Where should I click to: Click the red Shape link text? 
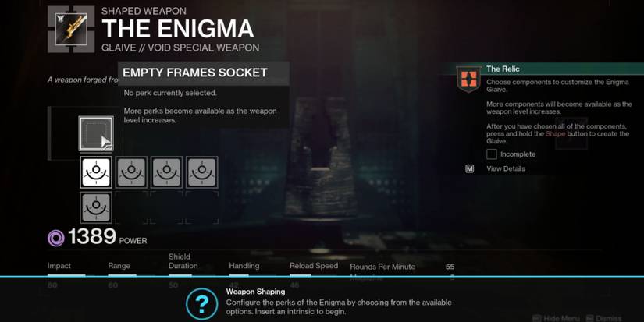[555, 134]
